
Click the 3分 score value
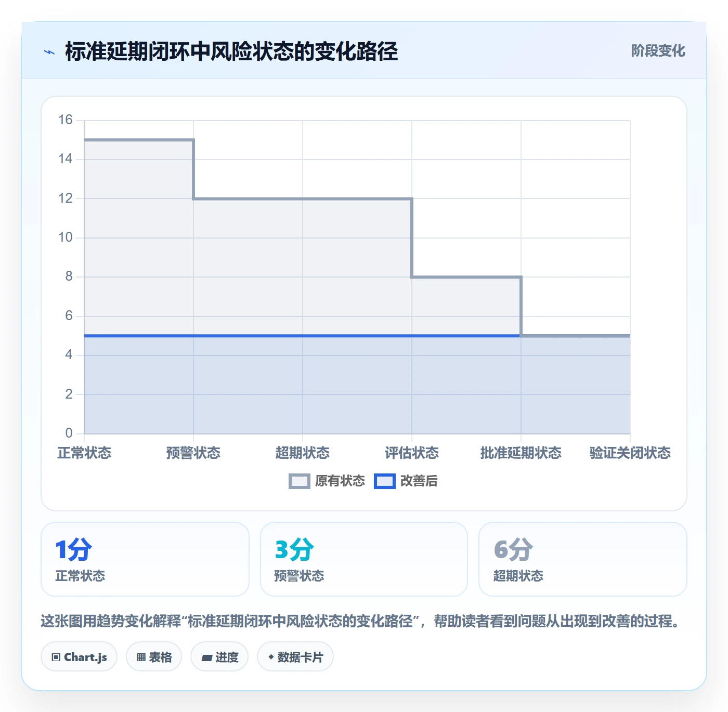pos(294,549)
